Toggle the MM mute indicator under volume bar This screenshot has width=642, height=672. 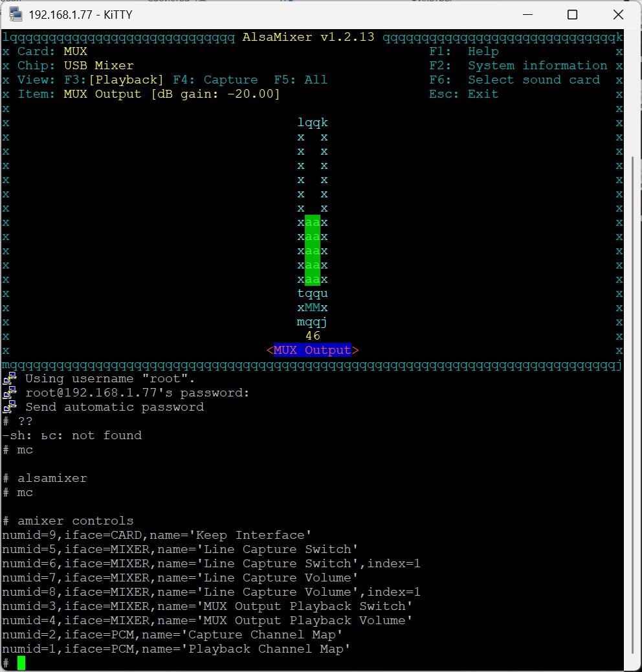(x=313, y=308)
